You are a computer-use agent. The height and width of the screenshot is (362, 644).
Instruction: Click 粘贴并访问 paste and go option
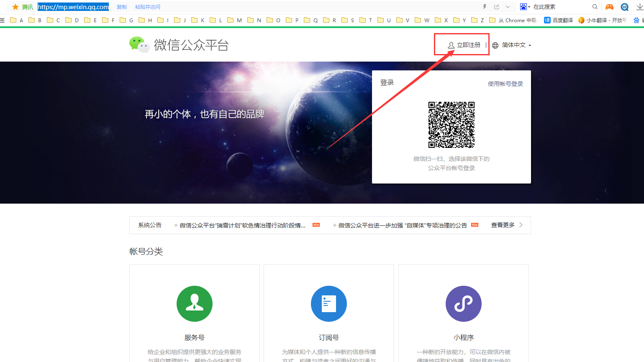tap(148, 7)
